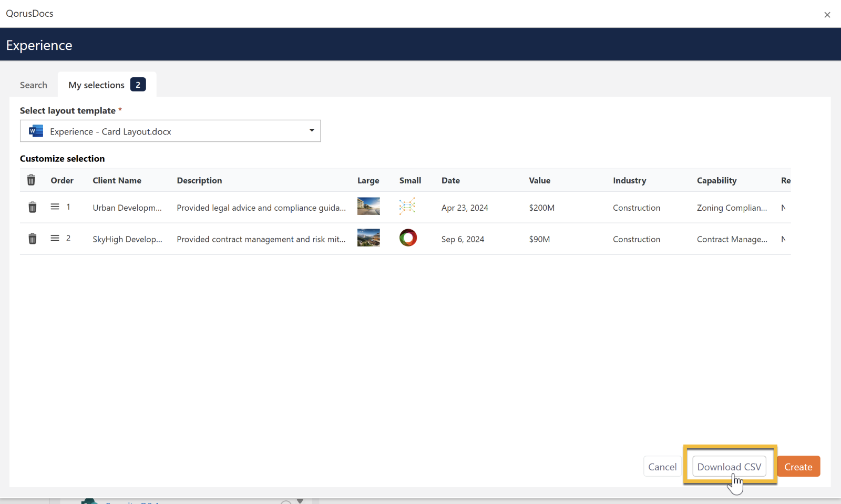Delete the Urban Development row
The width and height of the screenshot is (841, 504).
(33, 207)
